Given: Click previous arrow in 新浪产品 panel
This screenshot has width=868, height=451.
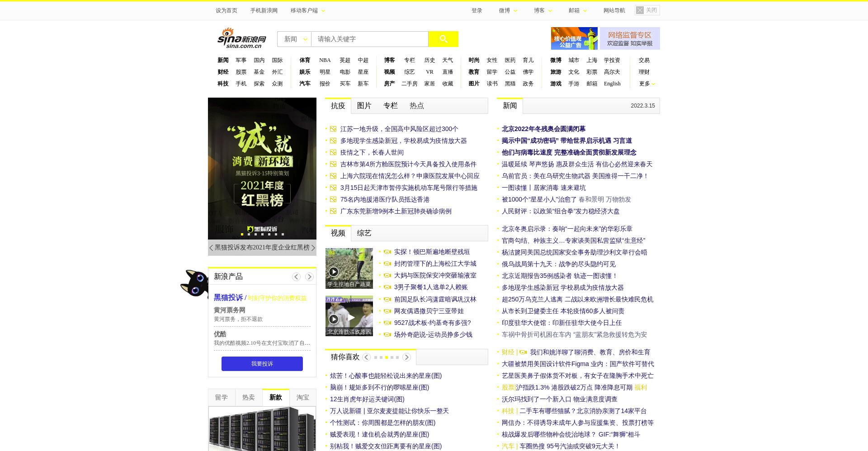Looking at the screenshot, I should click(296, 277).
